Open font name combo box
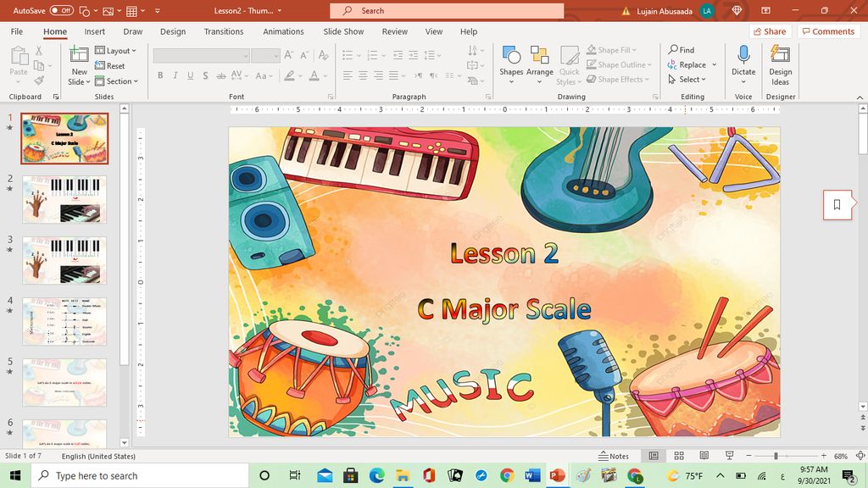 [x=201, y=55]
